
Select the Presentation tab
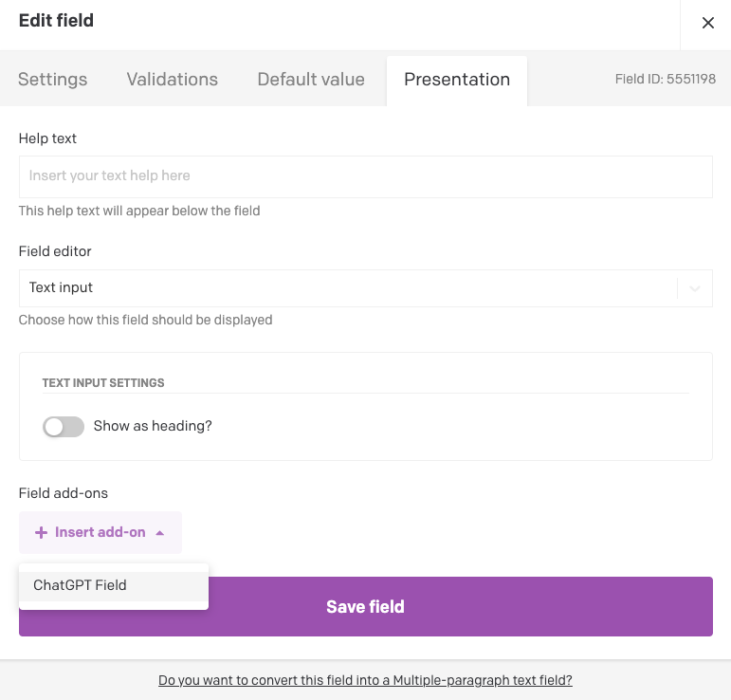pos(457,80)
